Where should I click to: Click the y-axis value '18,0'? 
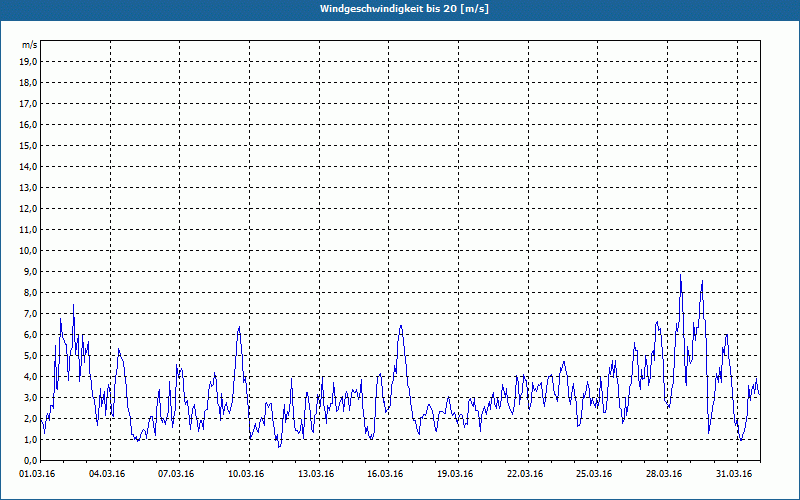coord(28,83)
